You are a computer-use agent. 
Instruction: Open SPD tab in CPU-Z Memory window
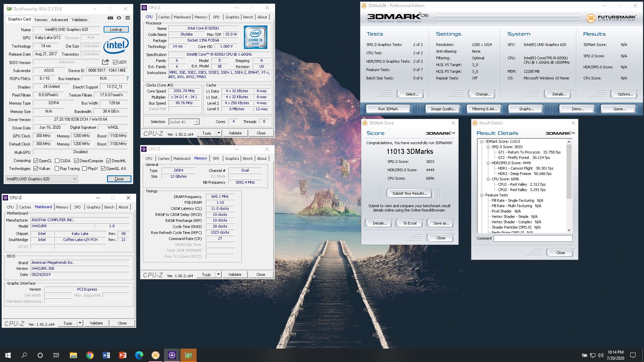[216, 159]
